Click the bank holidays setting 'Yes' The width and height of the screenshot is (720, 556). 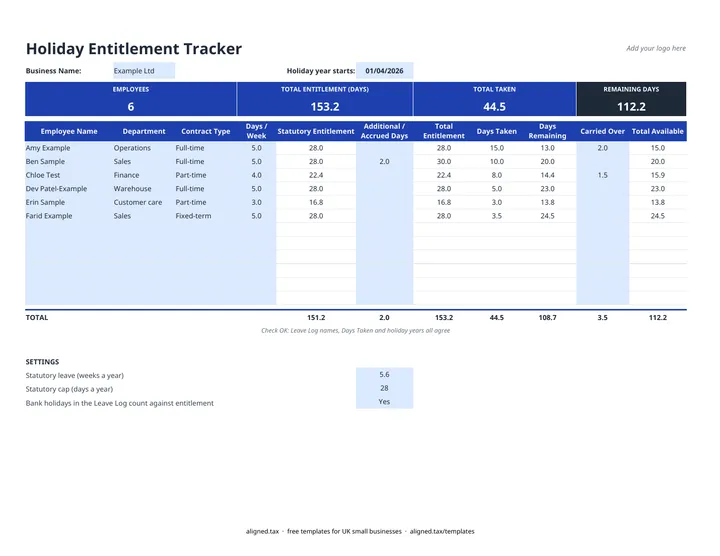tap(384, 402)
